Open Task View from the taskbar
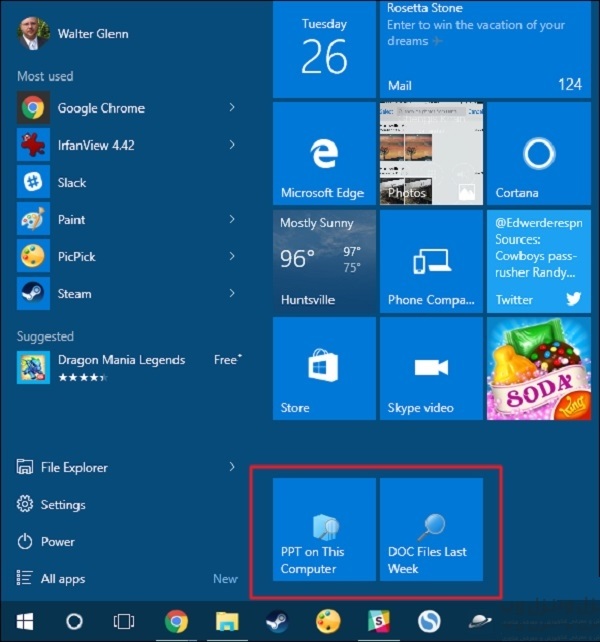600x642 pixels. point(123,621)
